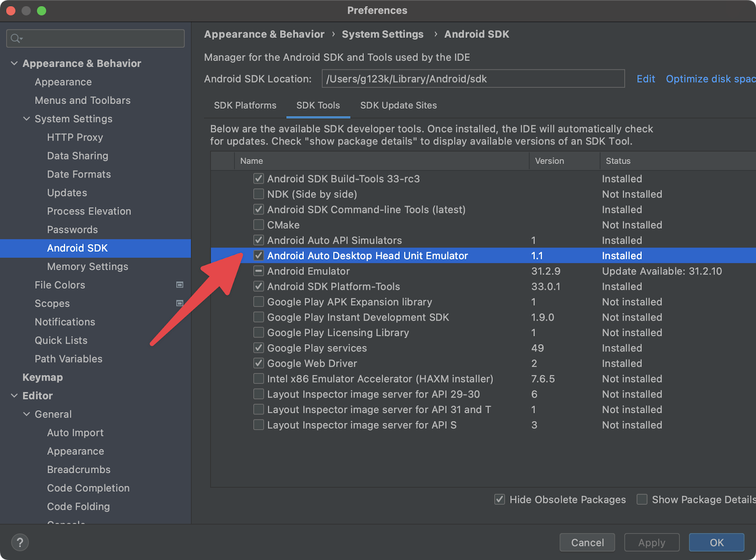Select Layout Inspector image server API 29-30 row
This screenshot has width=756, height=560.
tap(483, 394)
